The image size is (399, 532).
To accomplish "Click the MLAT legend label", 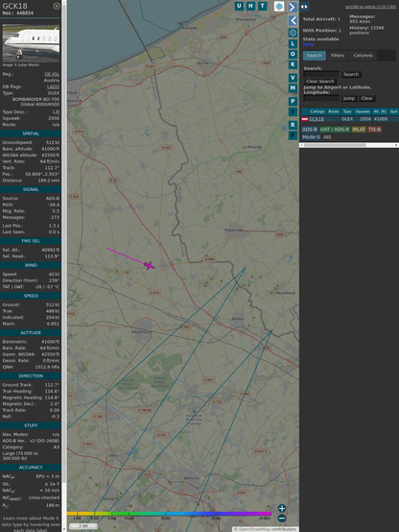I will tap(359, 130).
